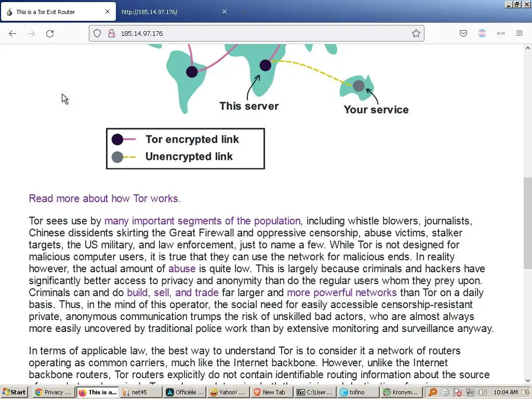Switch to the 'net45' taskbar item

(x=141, y=392)
